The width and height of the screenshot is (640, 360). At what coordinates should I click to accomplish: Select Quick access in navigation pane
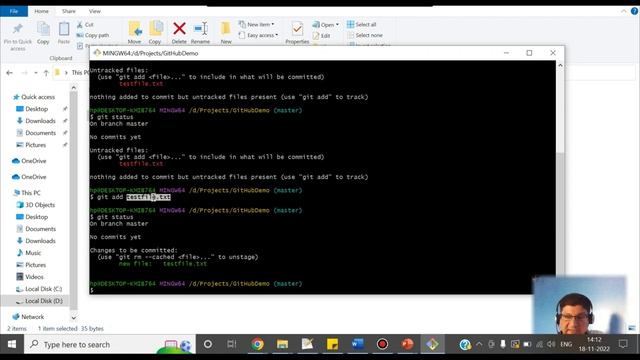(x=38, y=97)
